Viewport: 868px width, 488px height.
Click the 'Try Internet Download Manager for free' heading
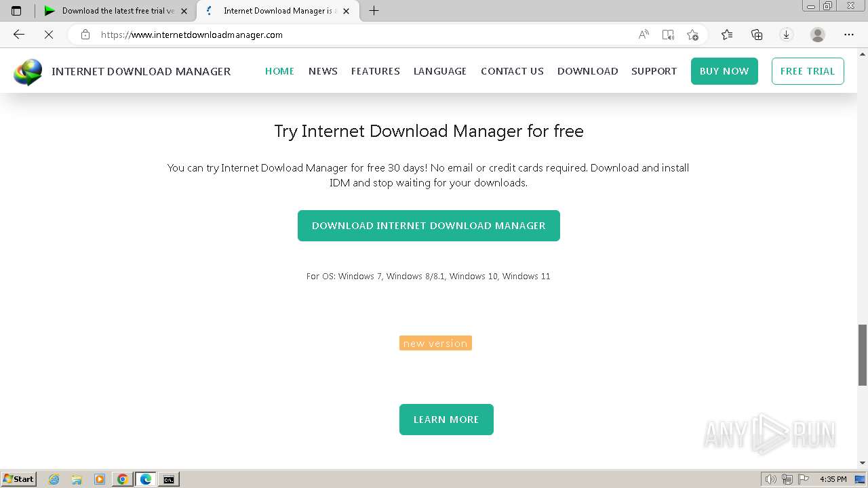429,131
